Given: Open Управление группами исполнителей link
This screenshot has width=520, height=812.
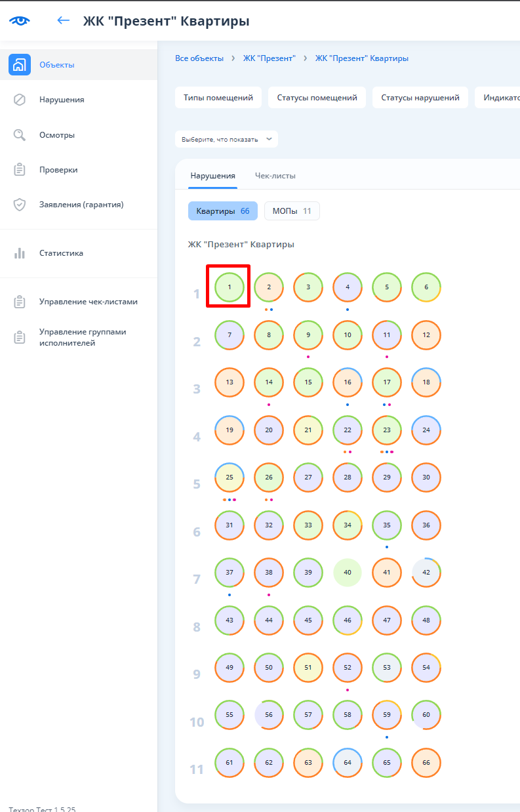Looking at the screenshot, I should pos(83,337).
